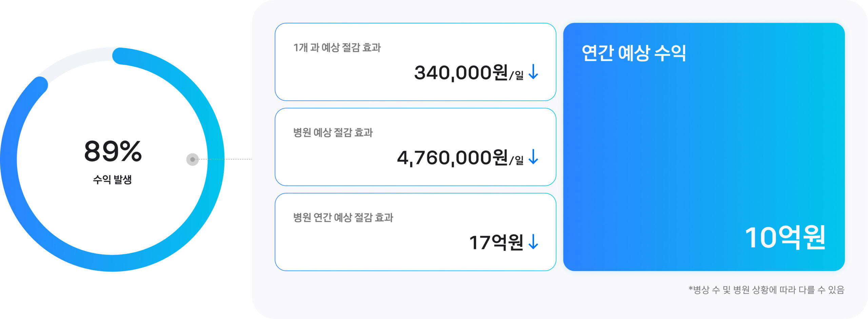The height and width of the screenshot is (319, 868).
Task: Click the down arrow beside 4,760,000원/일
Action: tap(533, 157)
